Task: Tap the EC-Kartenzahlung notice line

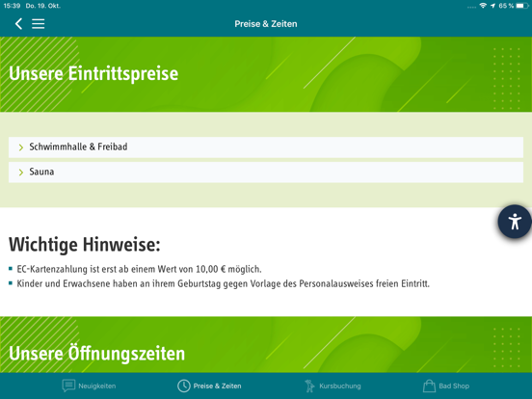Action: click(x=139, y=269)
